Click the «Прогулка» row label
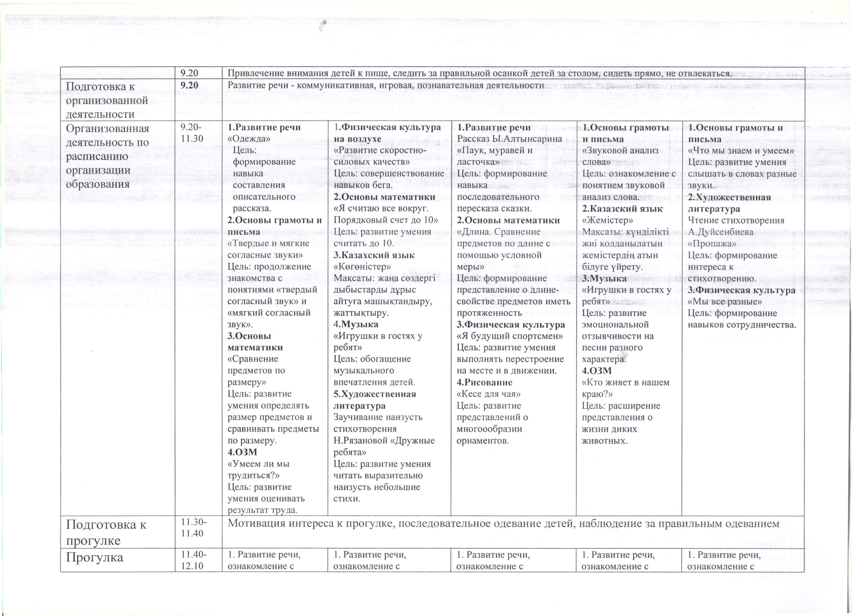852x616 pixels. click(94, 557)
